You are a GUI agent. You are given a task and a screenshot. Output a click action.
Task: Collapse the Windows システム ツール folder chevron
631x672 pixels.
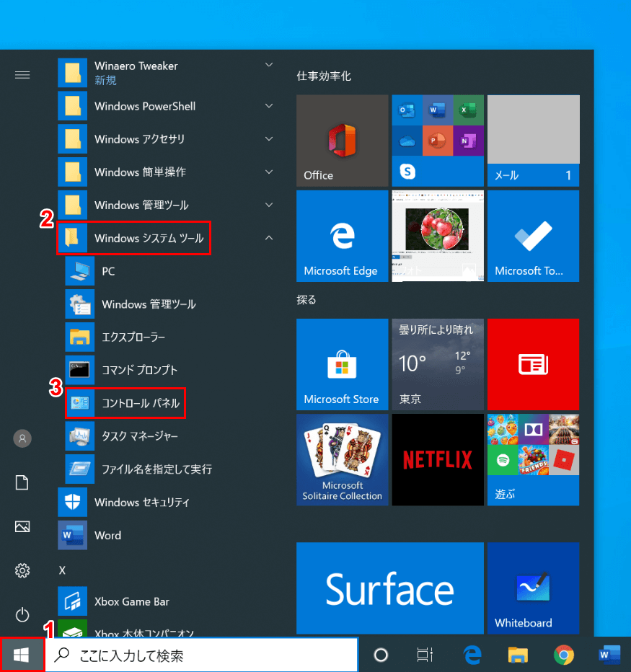[x=269, y=238]
